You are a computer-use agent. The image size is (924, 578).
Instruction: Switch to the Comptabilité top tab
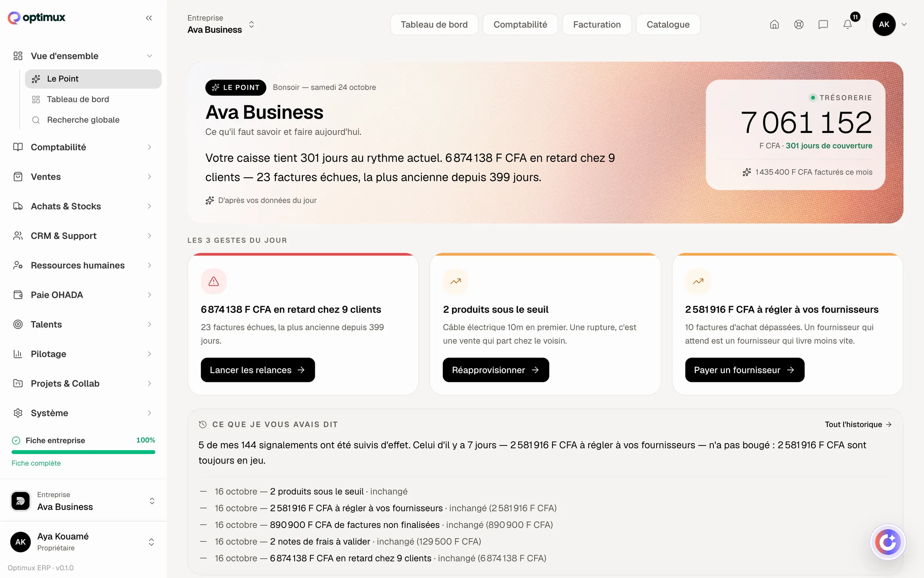[520, 25]
